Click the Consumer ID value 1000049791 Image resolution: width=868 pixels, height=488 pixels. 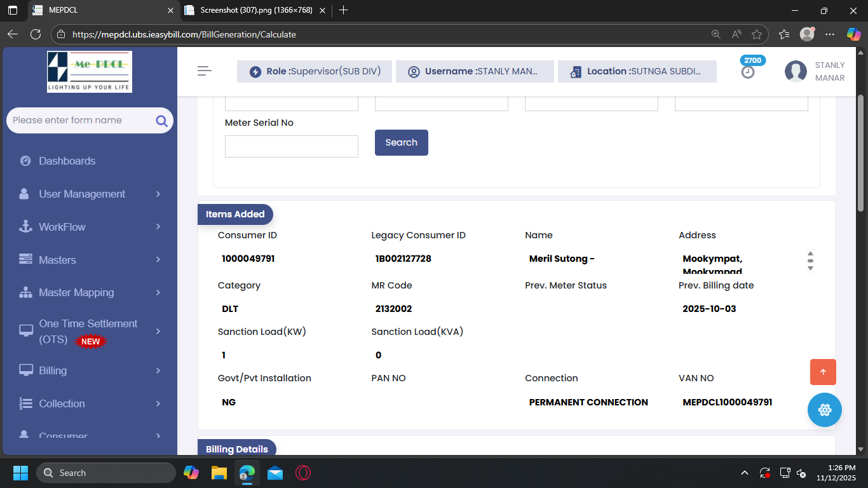pyautogui.click(x=248, y=259)
